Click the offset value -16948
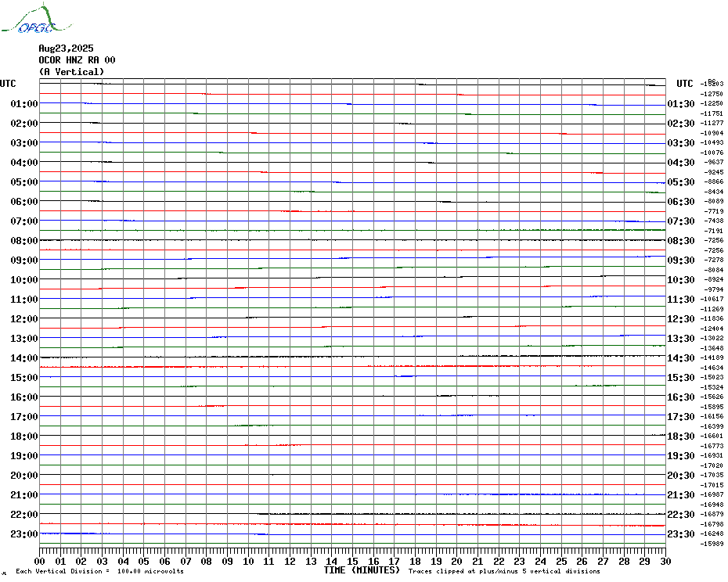The width and height of the screenshot is (728, 582). tap(712, 505)
